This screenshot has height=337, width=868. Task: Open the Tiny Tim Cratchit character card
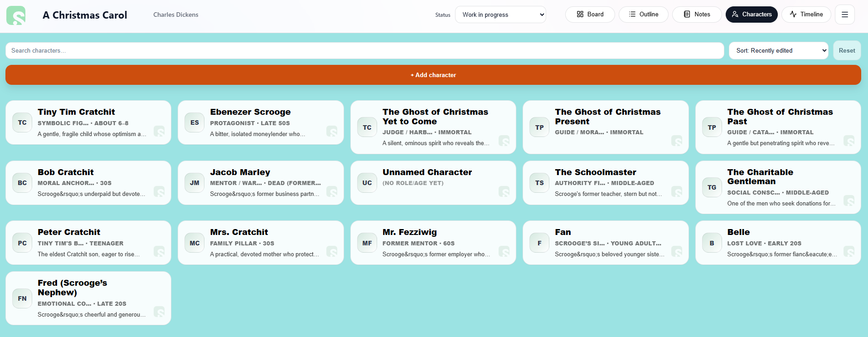tap(88, 122)
